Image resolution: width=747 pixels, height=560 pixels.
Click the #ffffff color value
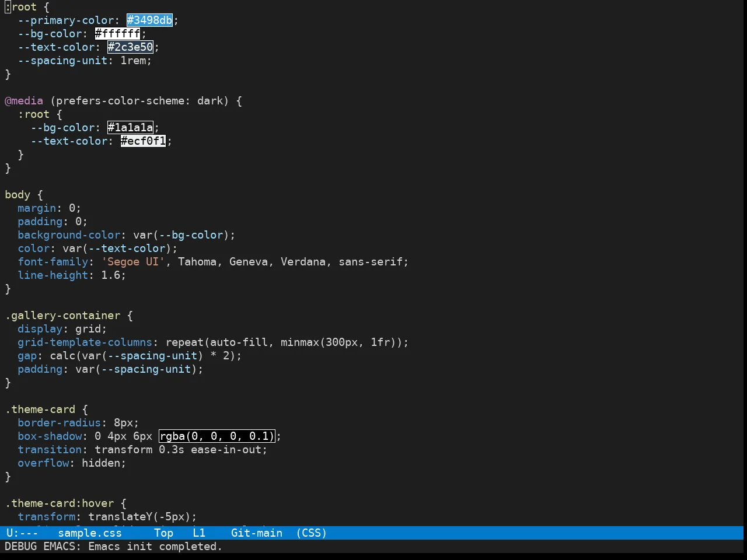[118, 34]
